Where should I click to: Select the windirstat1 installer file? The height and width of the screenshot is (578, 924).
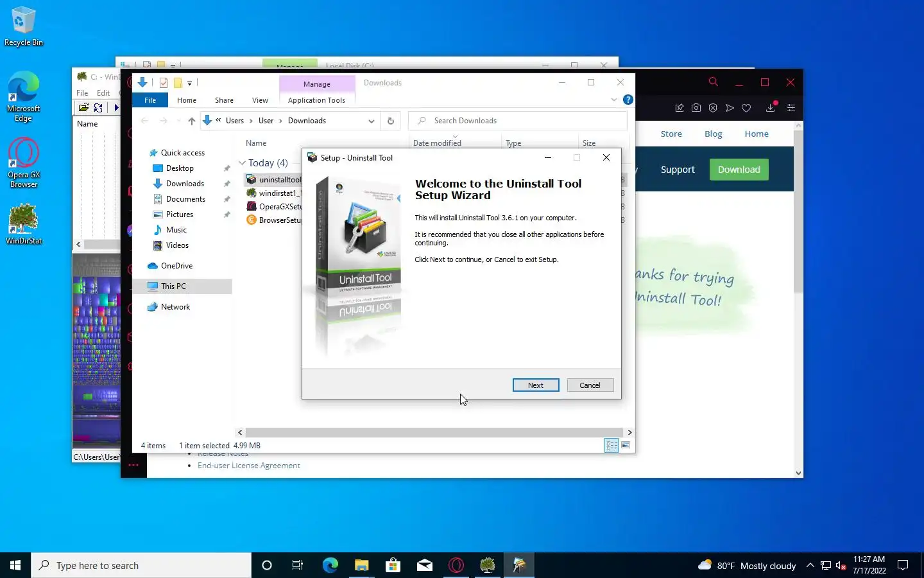[274, 193]
